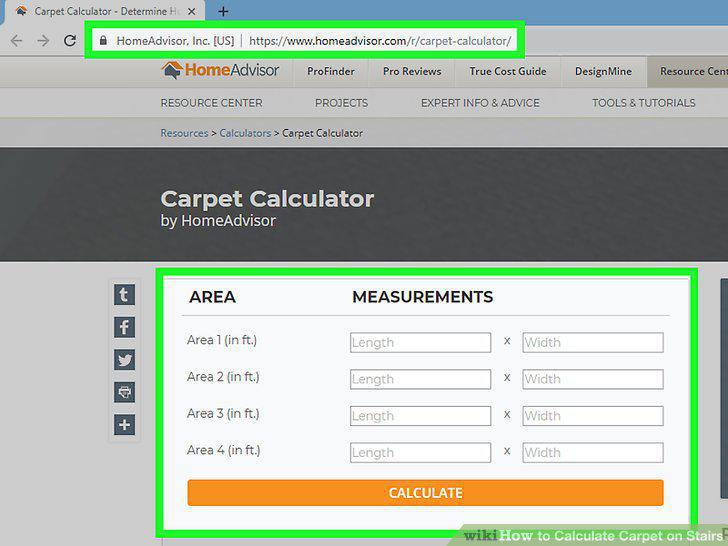Click 'HomeAdvisor, Inc. [US]' certificate label
The width and height of the screenshot is (728, 546).
(175, 41)
